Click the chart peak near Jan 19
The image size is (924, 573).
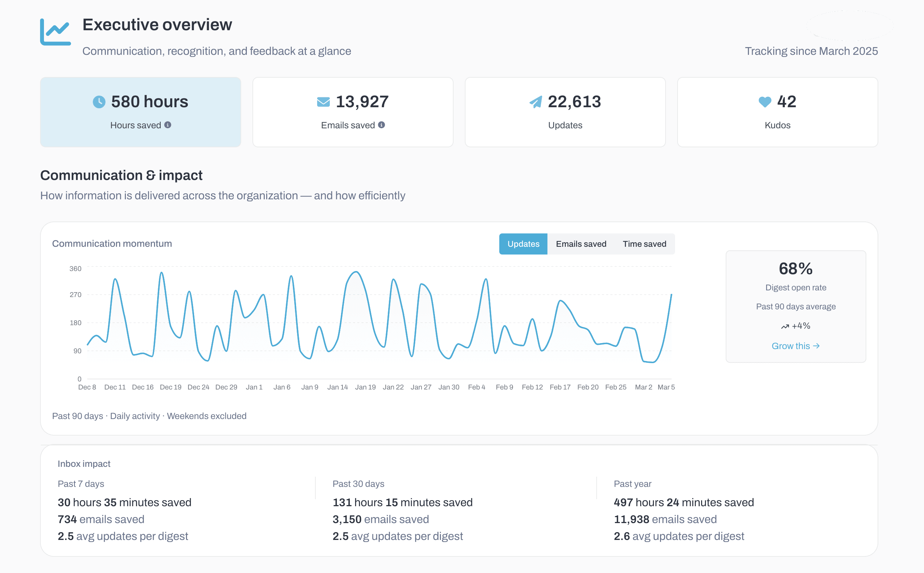355,272
